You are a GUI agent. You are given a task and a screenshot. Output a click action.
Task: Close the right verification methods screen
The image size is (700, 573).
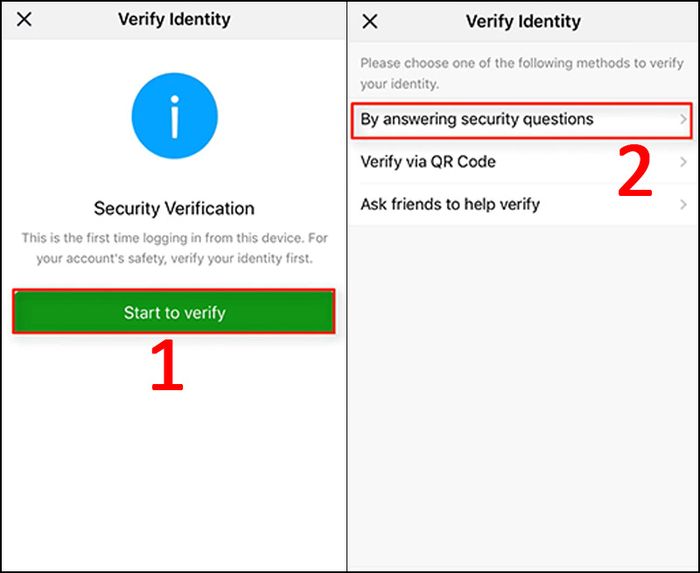[370, 21]
